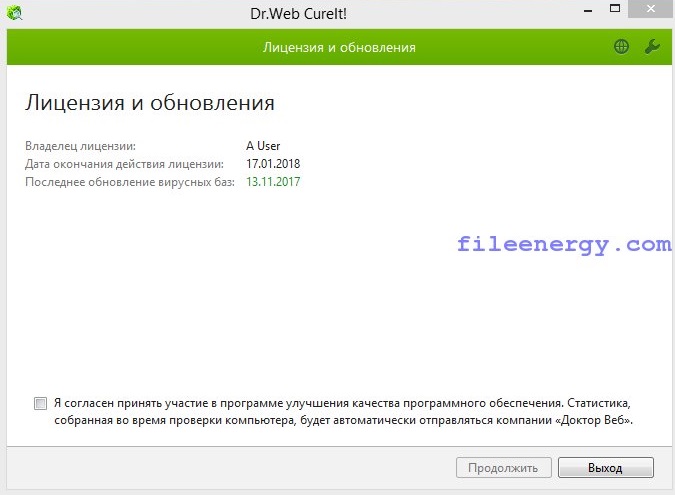Minimize the Dr.Web CureIt! window

pos(588,9)
